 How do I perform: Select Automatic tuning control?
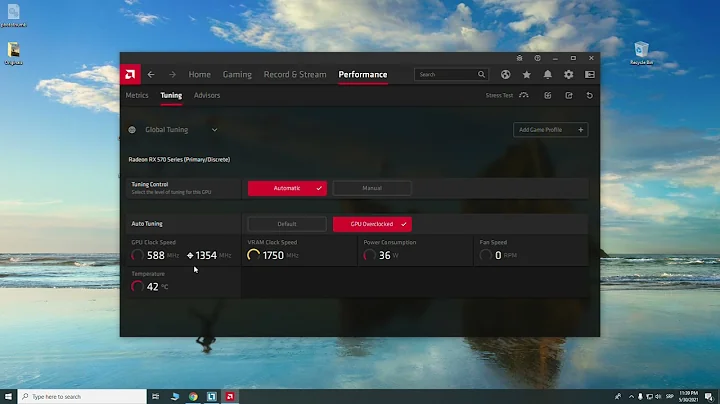[x=287, y=188]
